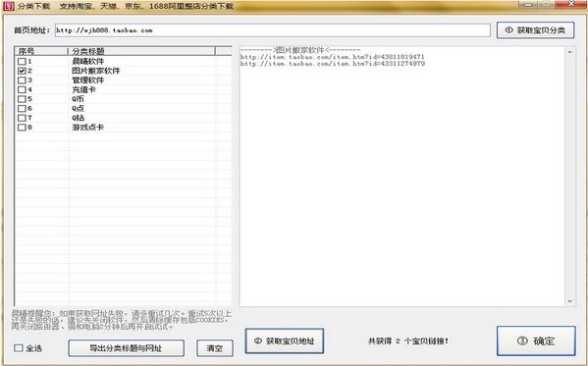Enable the 全选 select-all checkbox
This screenshot has height=366, width=588.
pos(19,348)
